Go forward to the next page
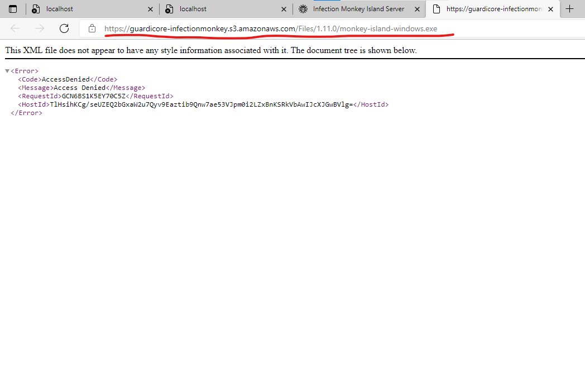The image size is (585, 392). tap(40, 28)
